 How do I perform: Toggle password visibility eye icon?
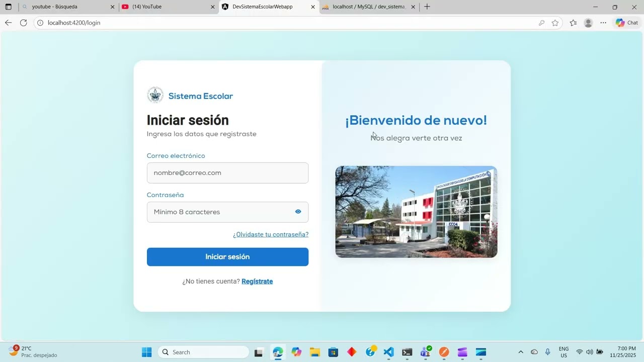pyautogui.click(x=298, y=212)
